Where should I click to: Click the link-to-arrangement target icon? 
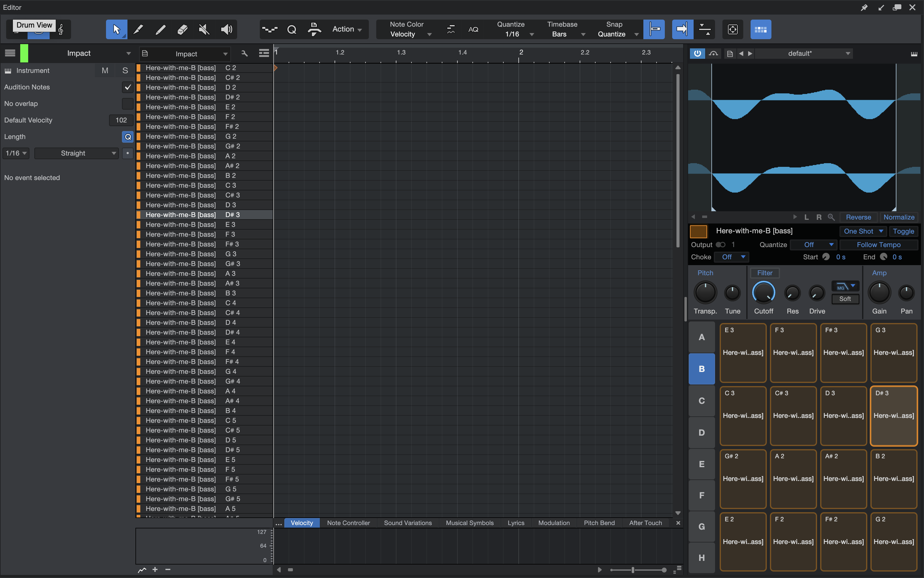tap(733, 29)
